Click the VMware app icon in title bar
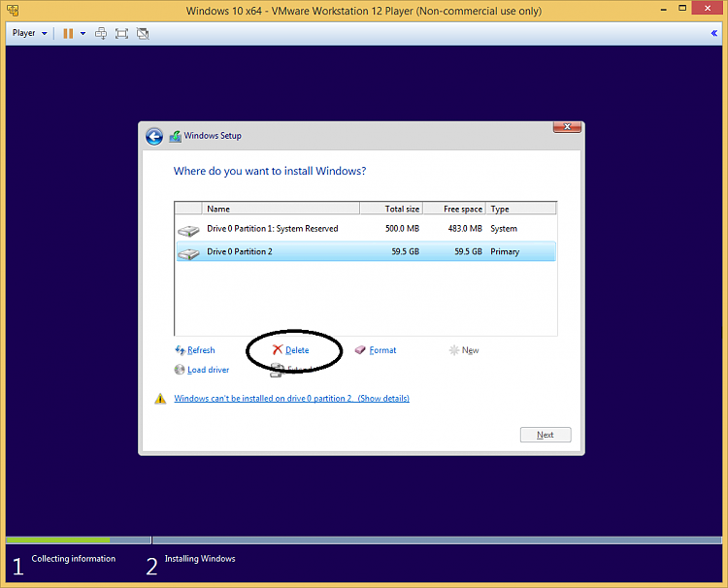The height and width of the screenshot is (588, 728). tap(13, 11)
